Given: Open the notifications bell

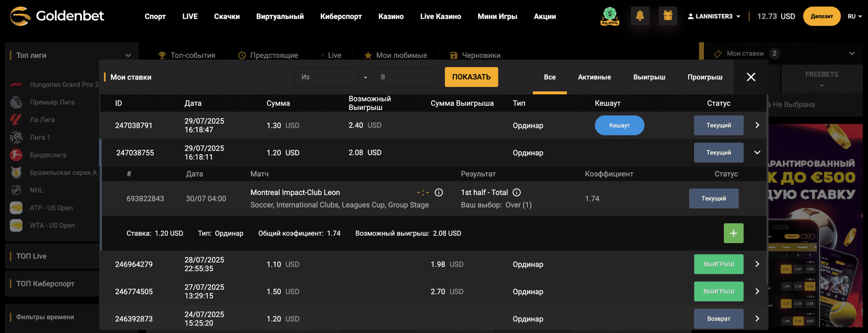Looking at the screenshot, I should pyautogui.click(x=640, y=16).
